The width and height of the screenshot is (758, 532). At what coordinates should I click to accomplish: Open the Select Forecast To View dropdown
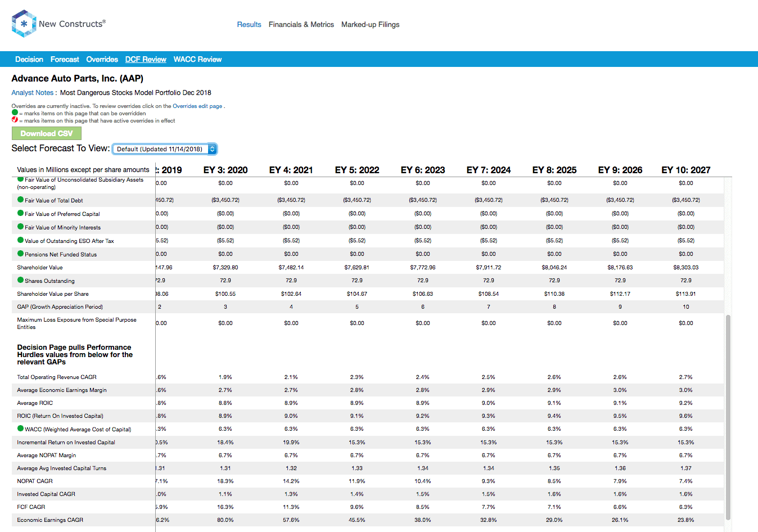coord(164,149)
